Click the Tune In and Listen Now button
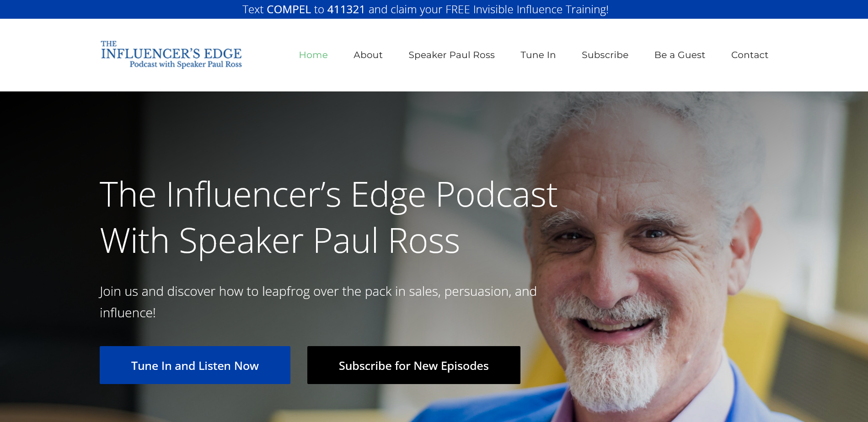Viewport: 868px width, 422px height. pyautogui.click(x=195, y=365)
